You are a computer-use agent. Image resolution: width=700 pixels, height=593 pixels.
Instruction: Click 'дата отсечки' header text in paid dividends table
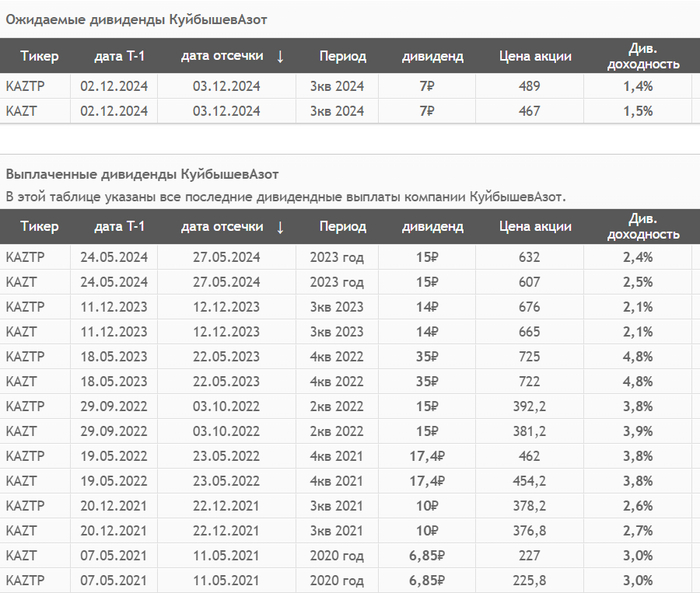pyautogui.click(x=222, y=227)
